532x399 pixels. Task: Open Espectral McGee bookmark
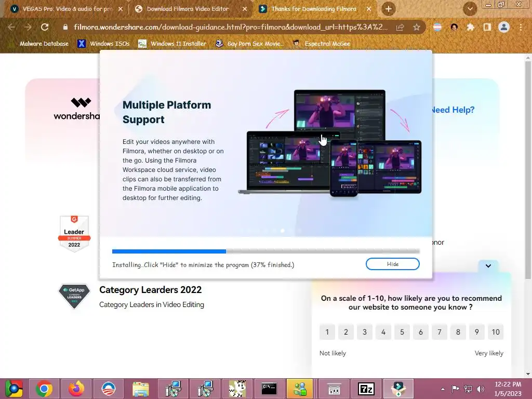321,44
